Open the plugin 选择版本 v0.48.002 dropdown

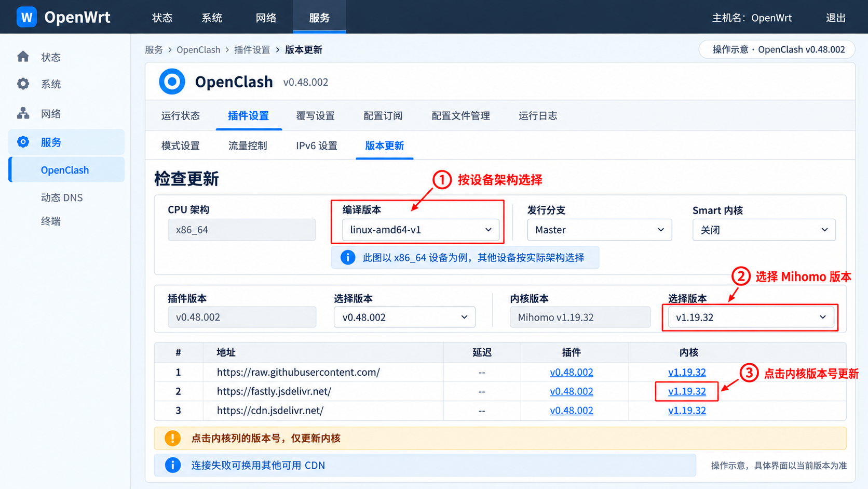404,317
